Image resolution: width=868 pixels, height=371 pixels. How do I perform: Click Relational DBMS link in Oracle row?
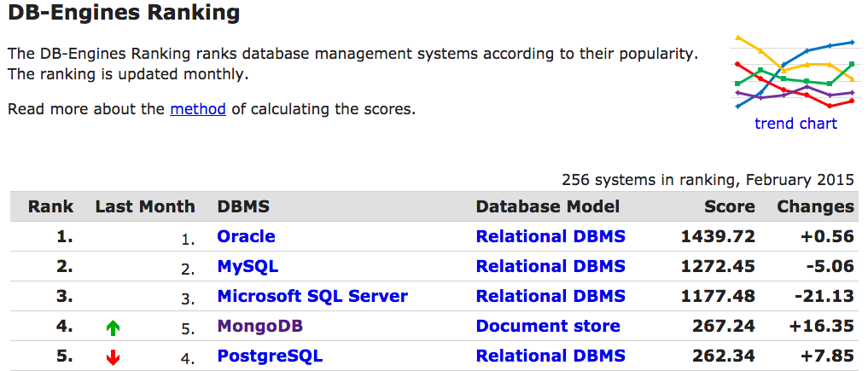551,236
